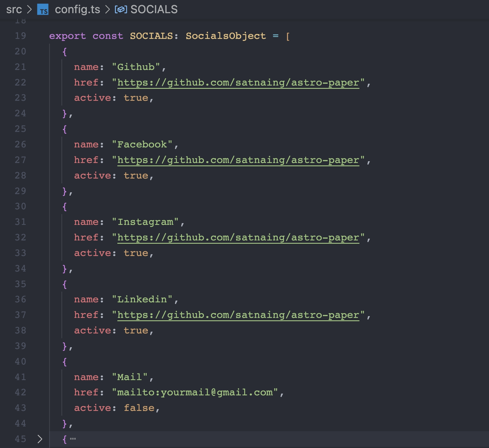
Task: Click the export keyword on line 19
Action: coord(68,36)
